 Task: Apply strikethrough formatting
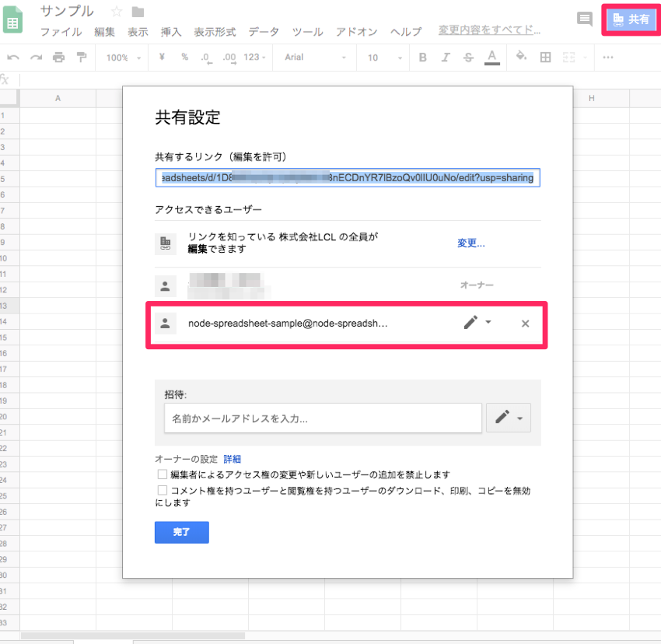coord(468,57)
